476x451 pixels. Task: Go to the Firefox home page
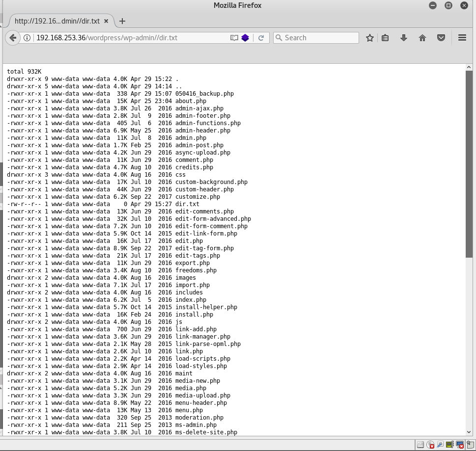click(422, 38)
